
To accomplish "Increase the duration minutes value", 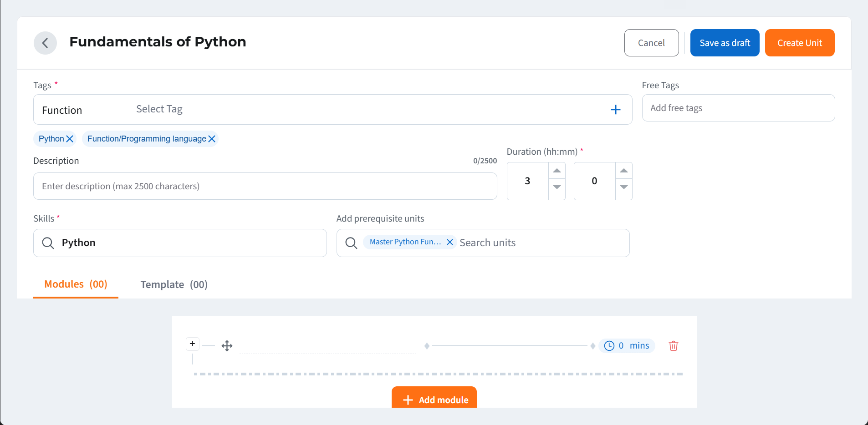I will click(623, 171).
